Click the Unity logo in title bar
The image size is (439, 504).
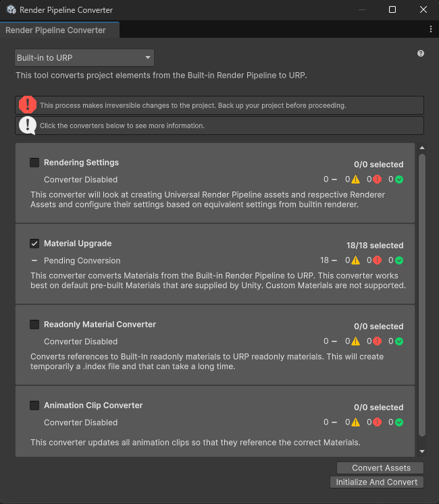pos(11,9)
